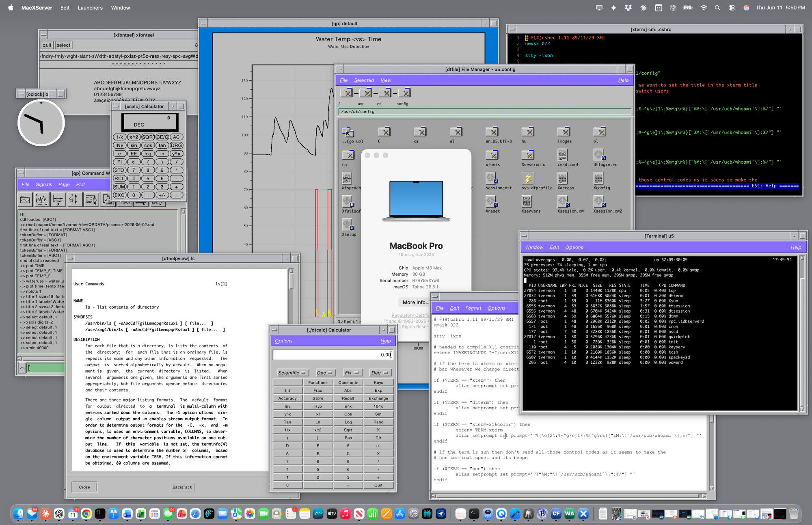The width and height of the screenshot is (812, 525).
Task: Click the plot graph icon in qp toolbar
Action: (x=41, y=199)
